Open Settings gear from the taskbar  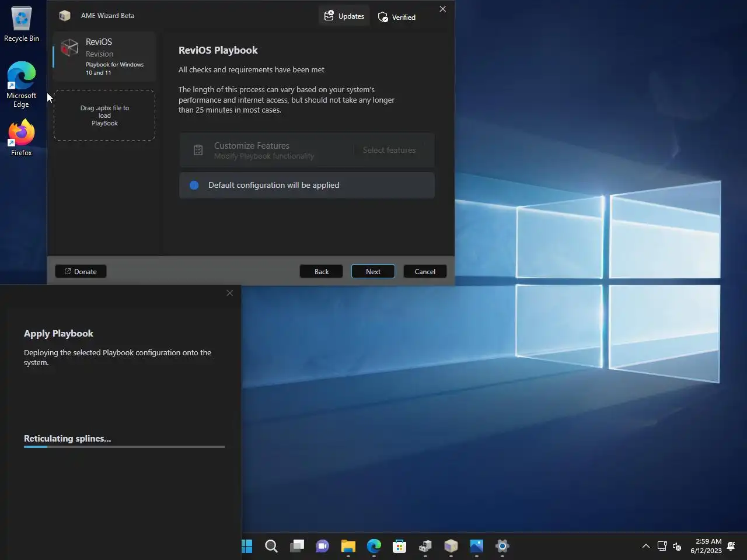[502, 546]
